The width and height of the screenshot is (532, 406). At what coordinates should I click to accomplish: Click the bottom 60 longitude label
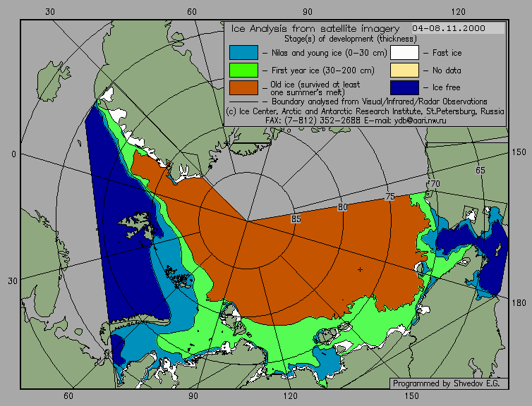tap(68, 396)
